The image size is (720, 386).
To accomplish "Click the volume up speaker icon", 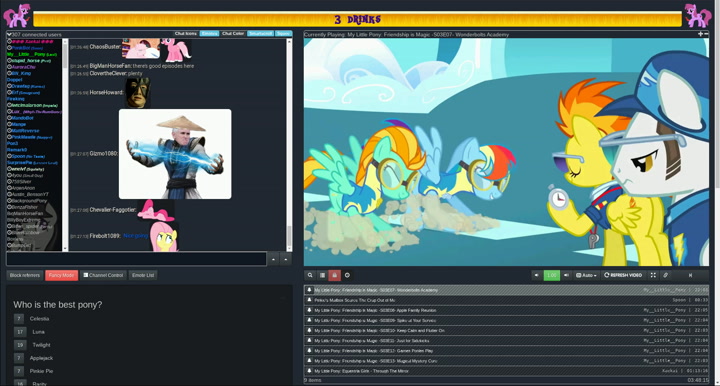I will click(566, 275).
